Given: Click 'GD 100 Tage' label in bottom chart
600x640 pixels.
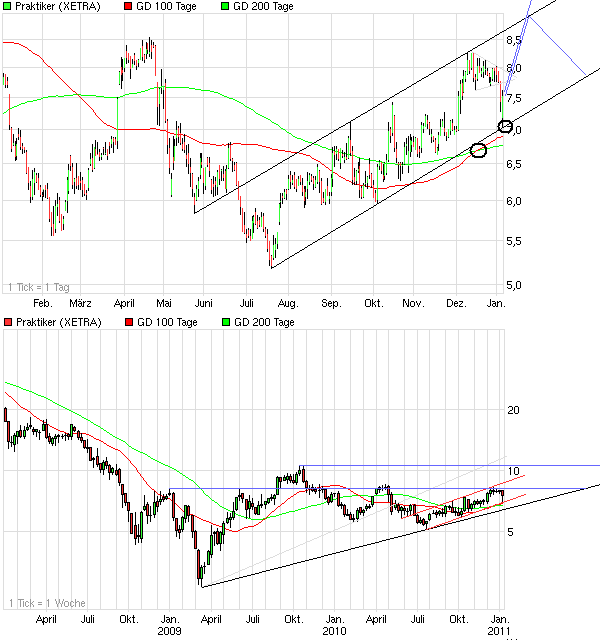Looking at the screenshot, I should click(167, 322).
